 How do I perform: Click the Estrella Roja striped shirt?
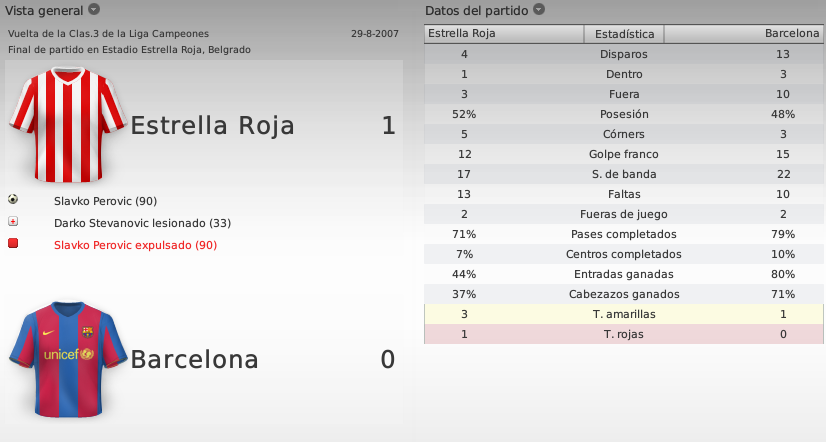(68, 124)
